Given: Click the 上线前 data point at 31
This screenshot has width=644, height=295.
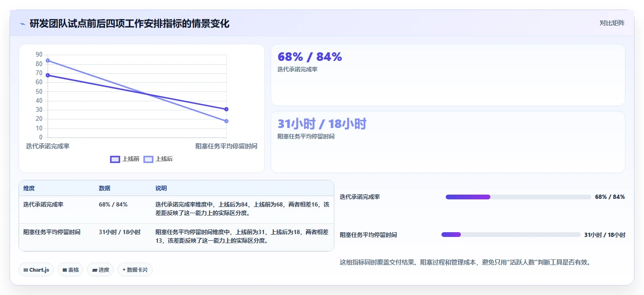Looking at the screenshot, I should click(226, 109).
